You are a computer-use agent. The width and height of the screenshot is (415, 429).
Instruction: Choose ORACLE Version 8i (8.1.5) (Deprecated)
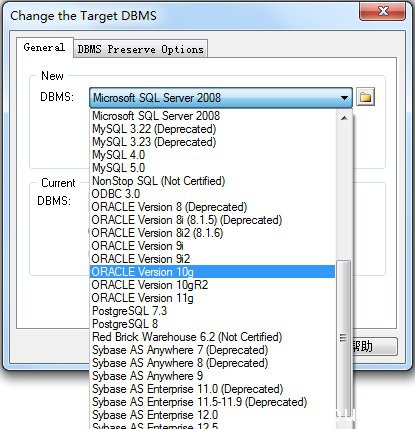(x=213, y=220)
